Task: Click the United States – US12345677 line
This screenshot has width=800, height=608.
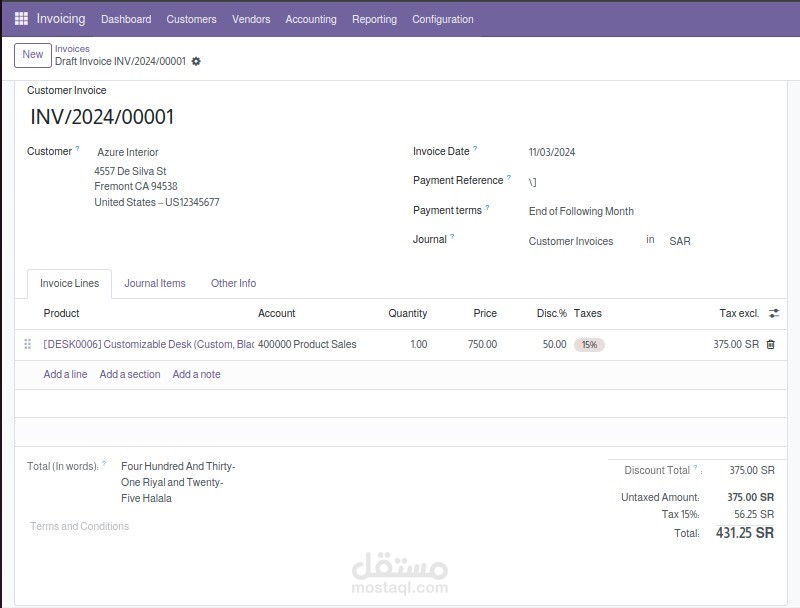Action: coord(157,202)
